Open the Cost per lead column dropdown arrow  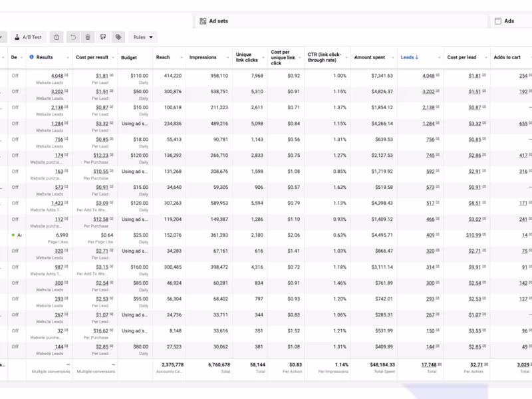pos(485,58)
